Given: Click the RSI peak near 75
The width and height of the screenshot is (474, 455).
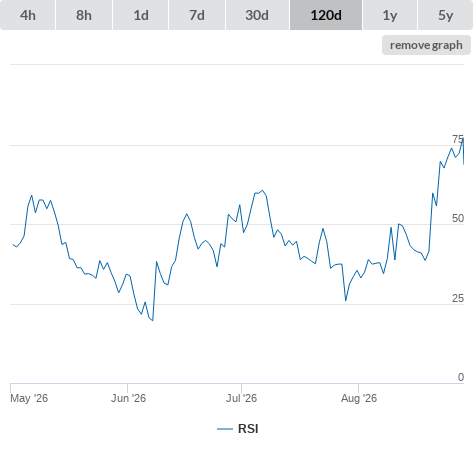Looking at the screenshot, I should coord(463,140).
